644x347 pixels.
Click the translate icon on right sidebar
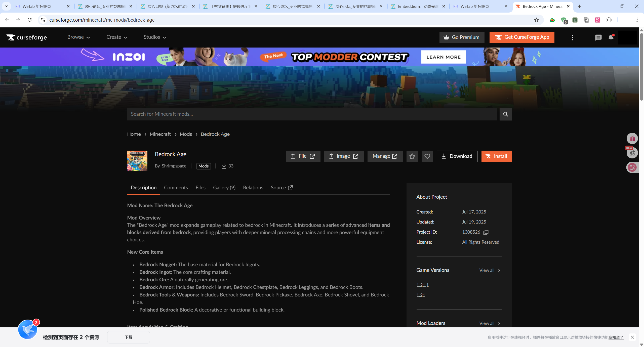coord(632,167)
